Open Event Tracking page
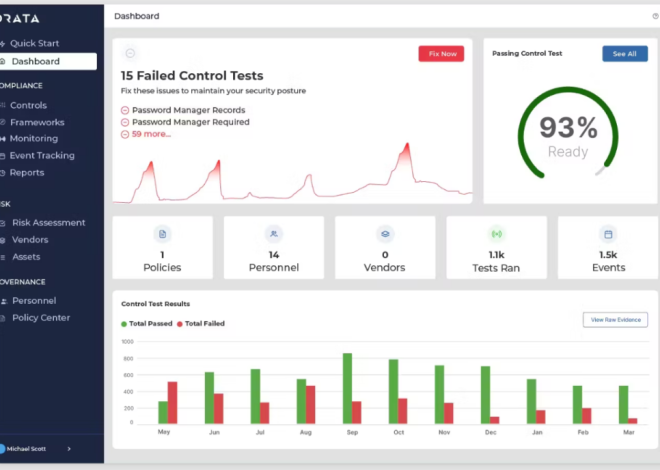 click(x=42, y=156)
